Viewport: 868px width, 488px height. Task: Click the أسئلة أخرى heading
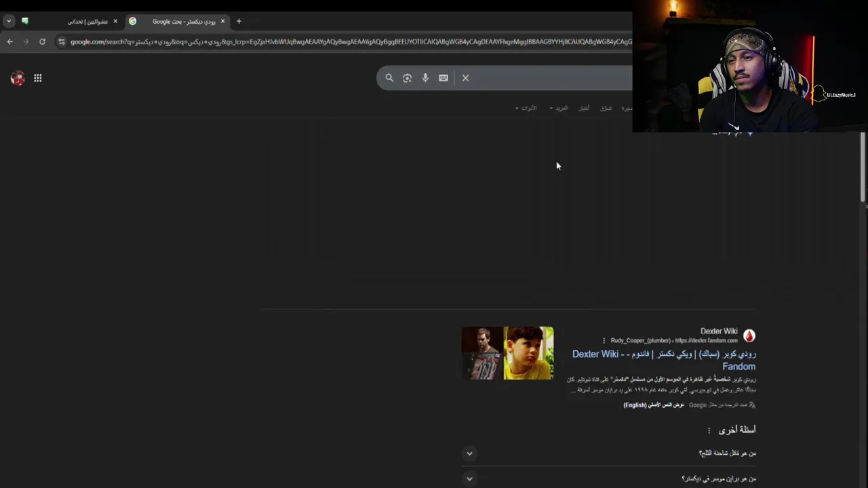coord(737,430)
